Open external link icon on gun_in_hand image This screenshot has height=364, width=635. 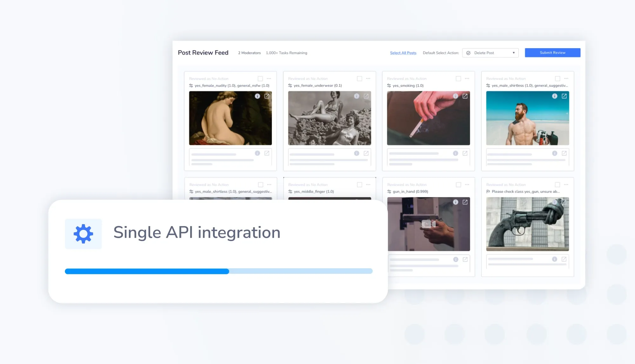[x=465, y=202]
